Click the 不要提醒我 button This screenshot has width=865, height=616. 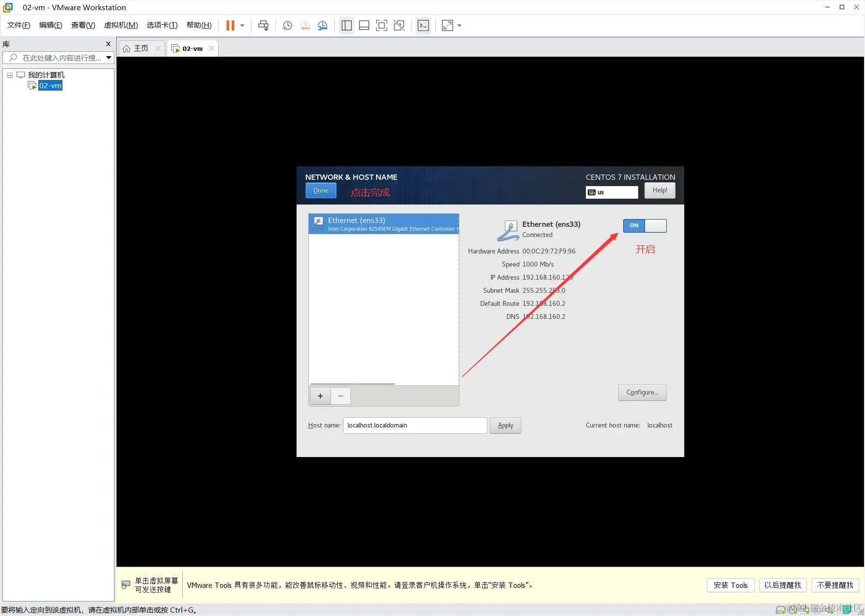(x=835, y=585)
